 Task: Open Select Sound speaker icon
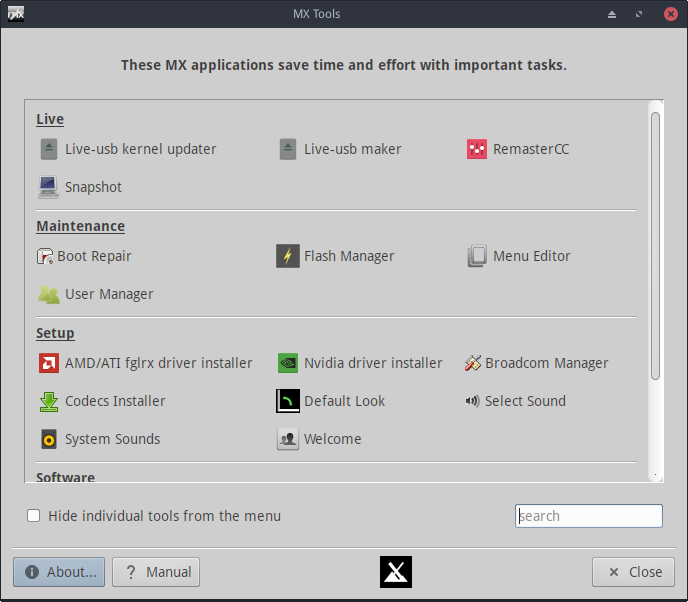473,401
